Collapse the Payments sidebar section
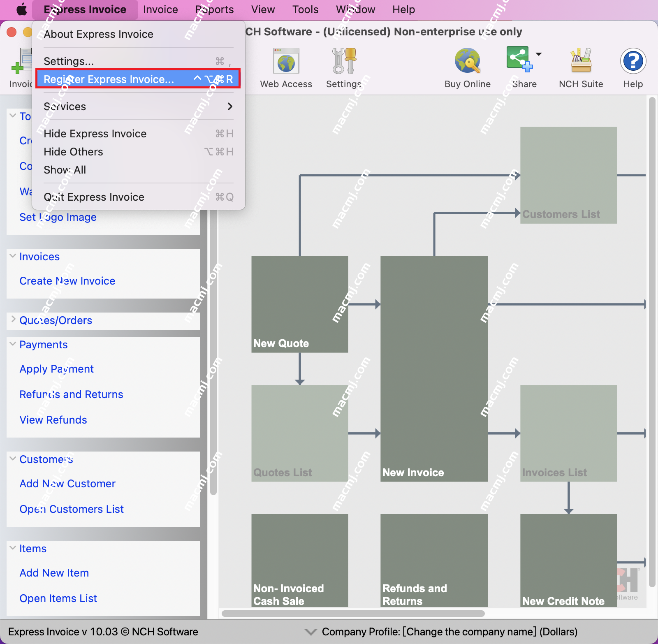Viewport: 658px width, 644px height. 13,344
